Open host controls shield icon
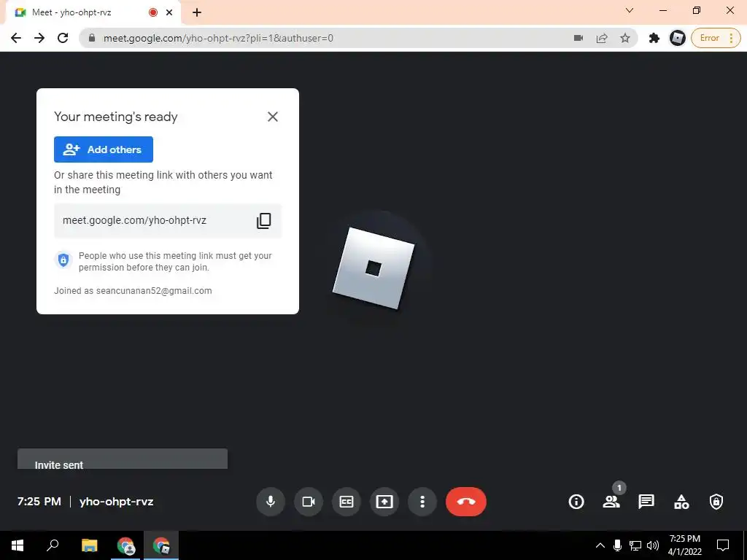 (x=716, y=502)
